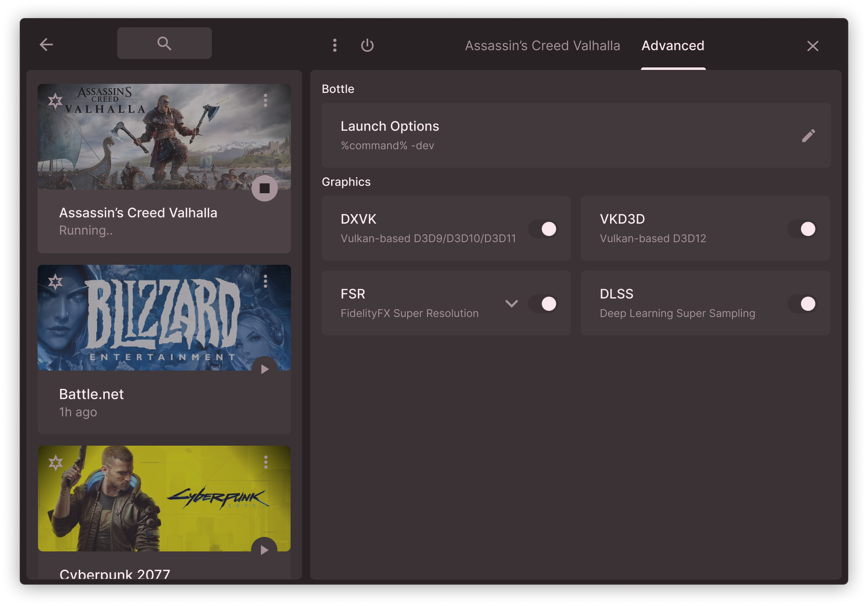Favorite Battle.net using the star icon

coord(56,282)
